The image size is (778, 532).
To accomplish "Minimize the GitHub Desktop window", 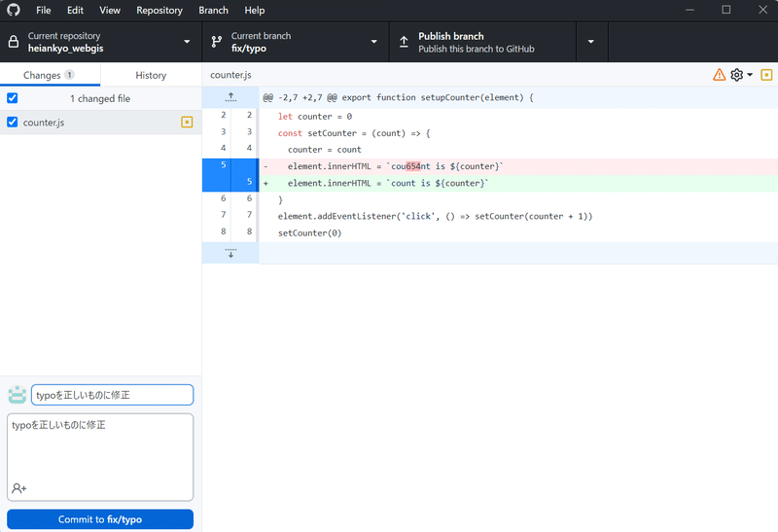I will point(690,10).
